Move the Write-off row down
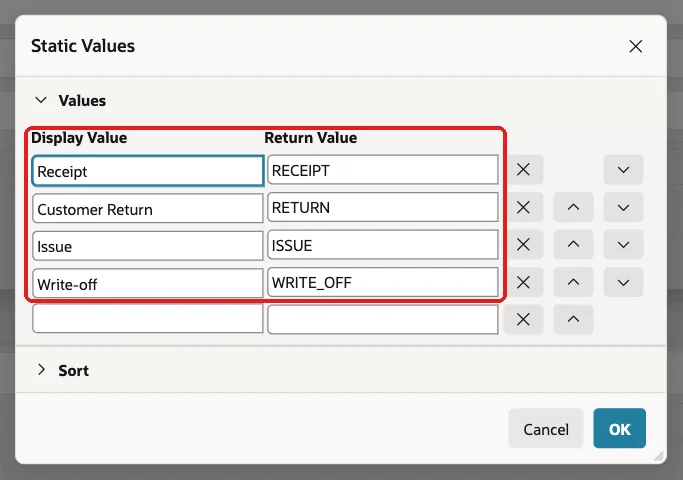683x480 pixels. point(623,282)
